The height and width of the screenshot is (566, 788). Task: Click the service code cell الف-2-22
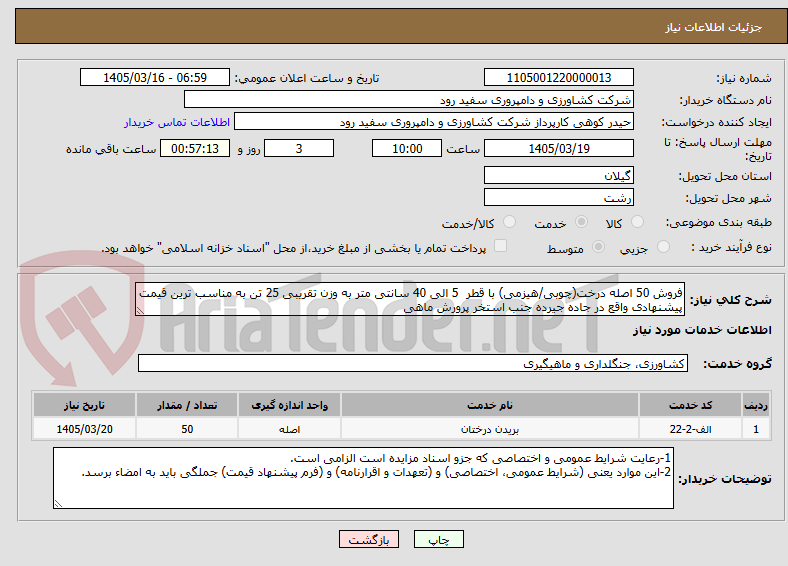(691, 429)
